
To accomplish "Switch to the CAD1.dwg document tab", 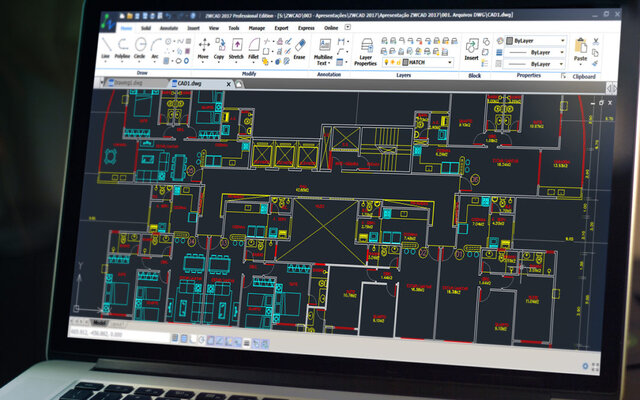I will (188, 84).
